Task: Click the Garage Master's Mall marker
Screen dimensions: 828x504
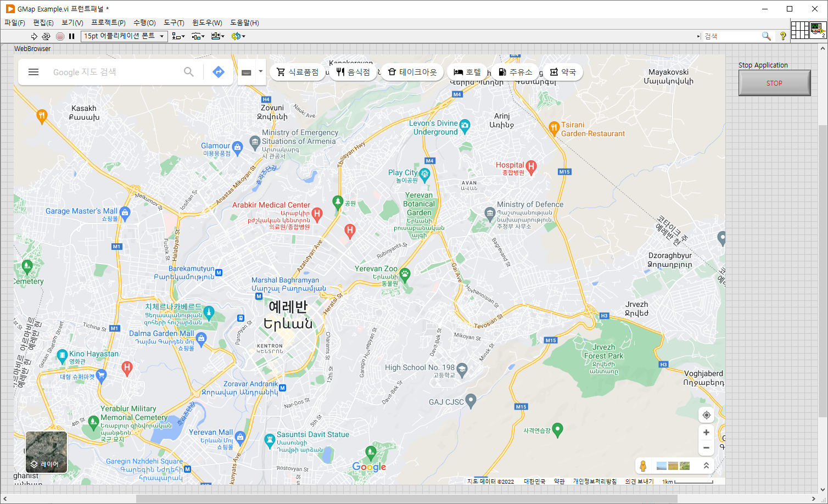Action: tap(125, 213)
